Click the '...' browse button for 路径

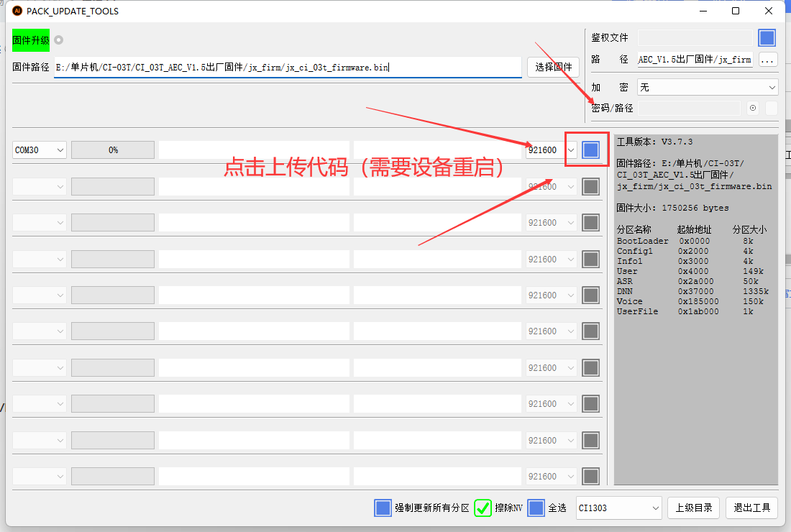[x=768, y=60]
